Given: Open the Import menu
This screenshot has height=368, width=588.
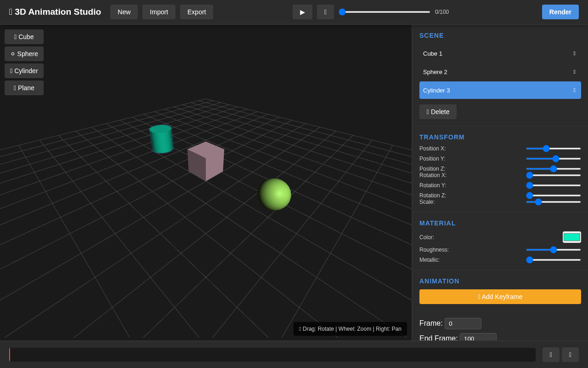Looking at the screenshot, I should tap(158, 12).
